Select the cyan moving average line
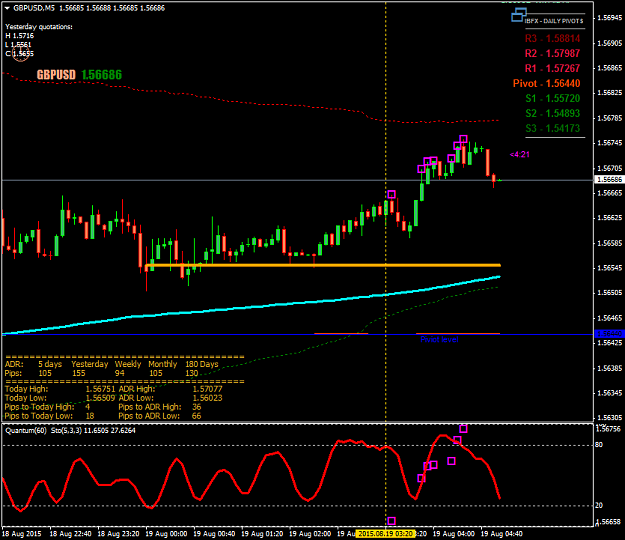This screenshot has height=540, width=625. point(251,306)
